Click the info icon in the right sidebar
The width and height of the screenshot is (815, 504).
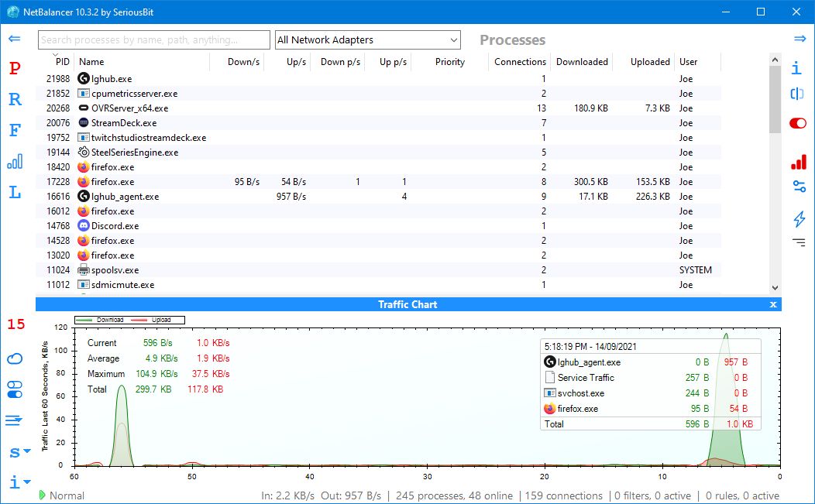point(799,68)
